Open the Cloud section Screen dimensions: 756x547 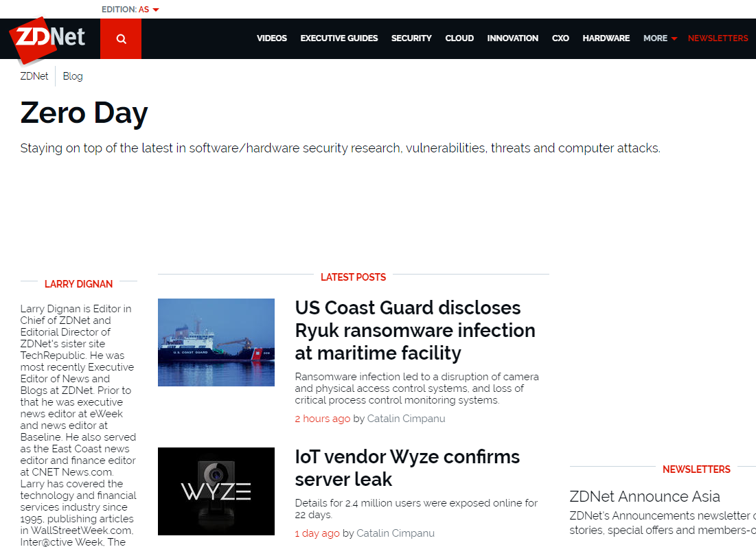coord(459,38)
